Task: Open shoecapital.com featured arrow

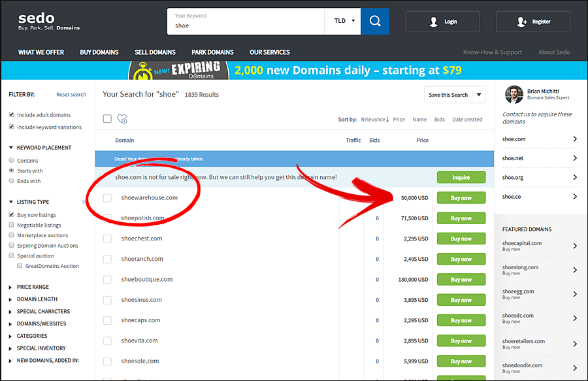Action: [x=575, y=246]
